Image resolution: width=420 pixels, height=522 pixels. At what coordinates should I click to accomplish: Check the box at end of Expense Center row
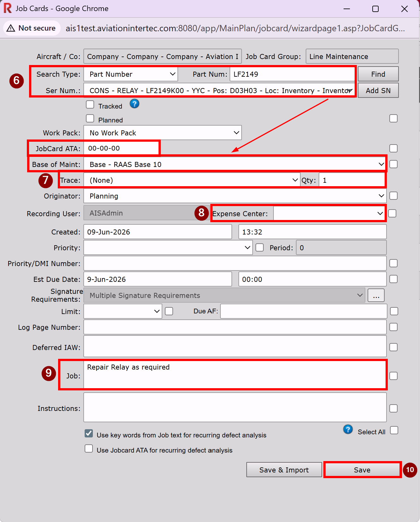point(392,213)
